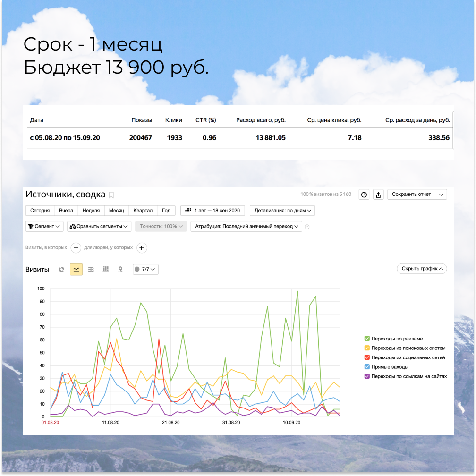The width and height of the screenshot is (476, 476).
Task: Select the Сегодня period tab
Action: tap(40, 211)
